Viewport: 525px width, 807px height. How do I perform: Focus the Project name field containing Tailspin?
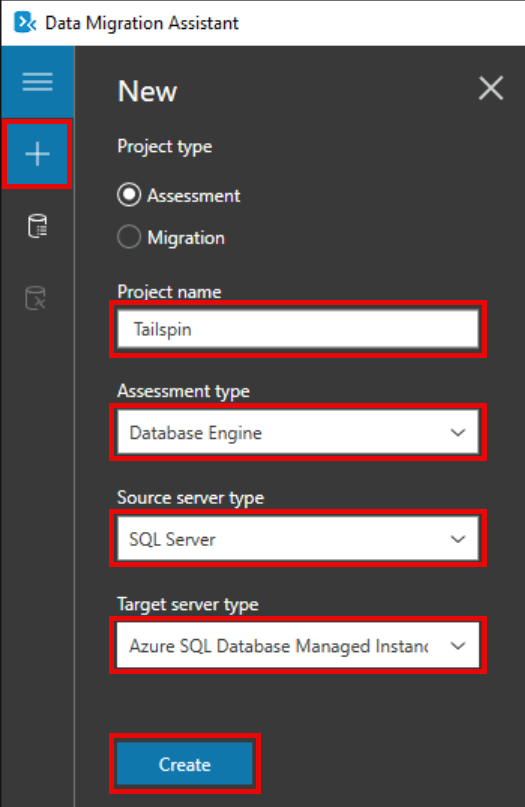click(298, 329)
